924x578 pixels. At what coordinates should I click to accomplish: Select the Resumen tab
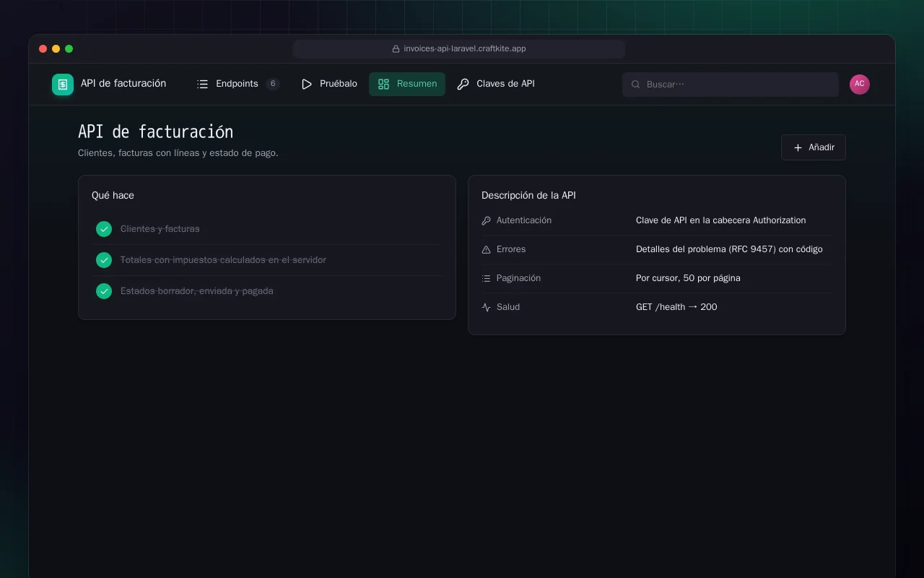(407, 84)
